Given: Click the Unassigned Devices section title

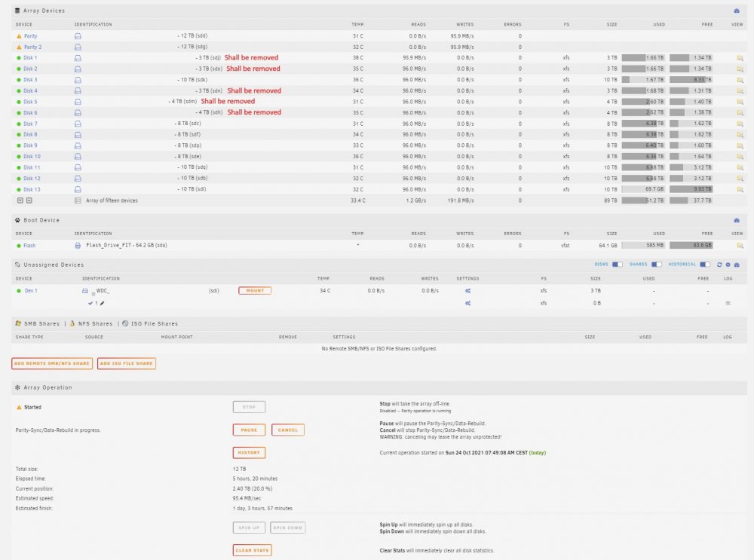Looking at the screenshot, I should (x=54, y=265).
